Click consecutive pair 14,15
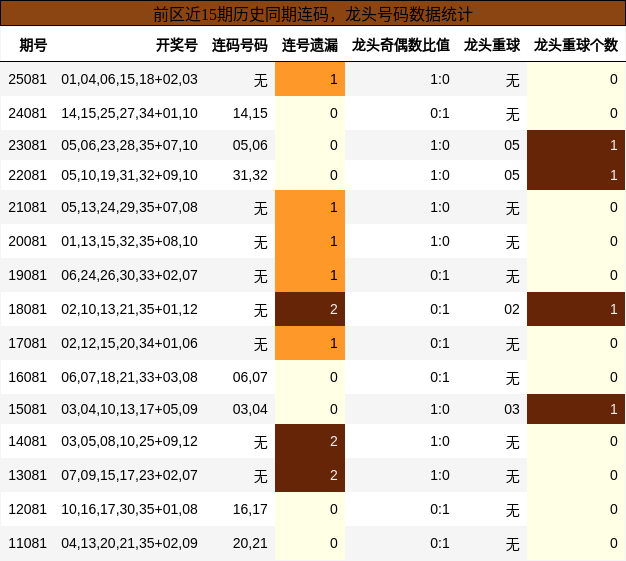Viewport: 626px width, 561px height. tap(250, 113)
